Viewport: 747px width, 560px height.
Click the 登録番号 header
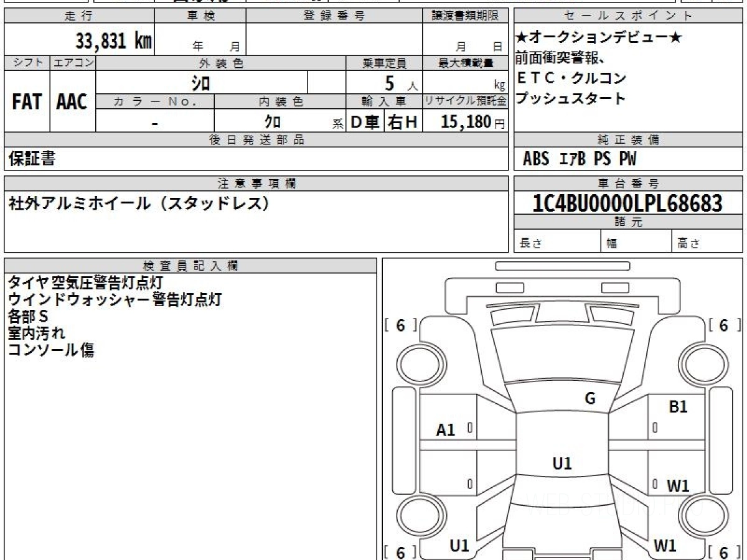[x=335, y=16]
